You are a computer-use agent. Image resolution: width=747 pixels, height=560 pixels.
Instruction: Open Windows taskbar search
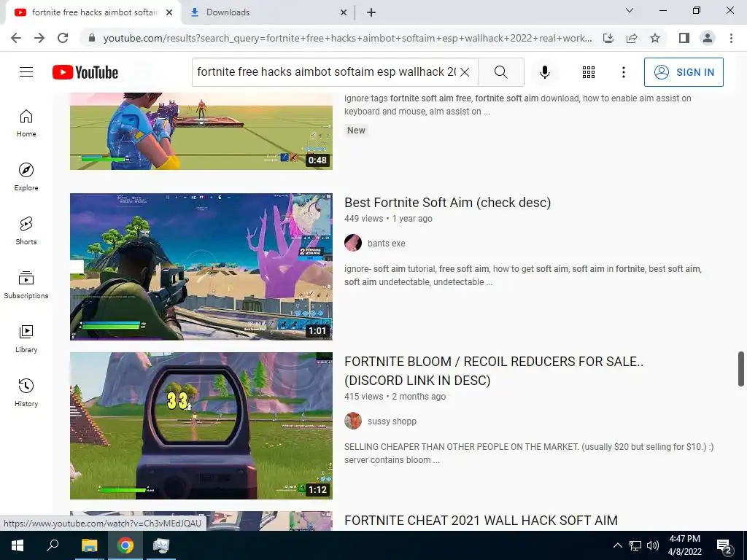[x=53, y=545]
